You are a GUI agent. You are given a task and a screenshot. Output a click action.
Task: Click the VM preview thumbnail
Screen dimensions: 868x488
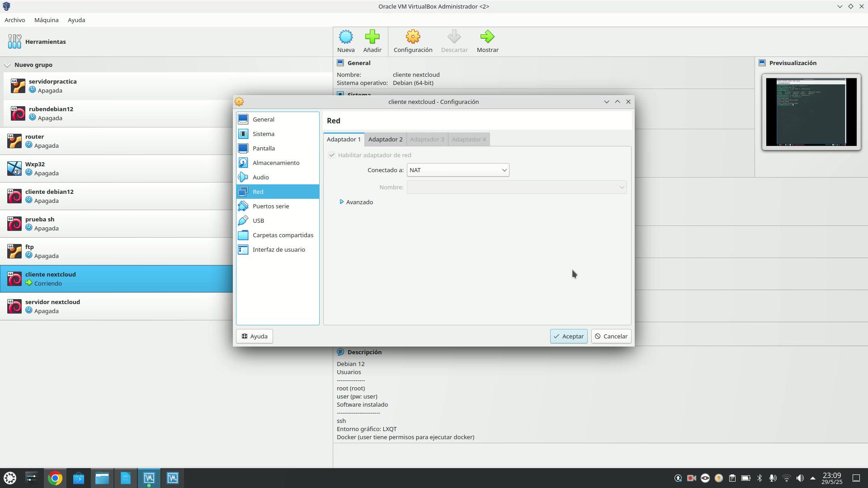point(811,112)
